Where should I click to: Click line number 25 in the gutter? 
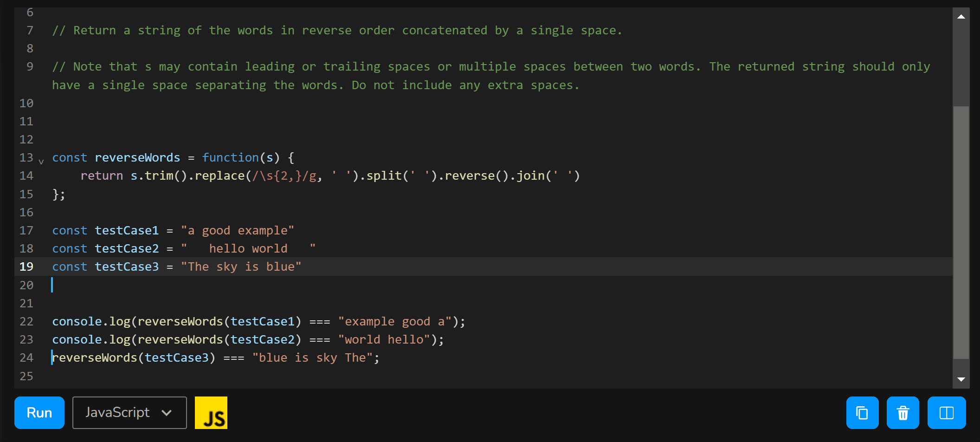[26, 376]
